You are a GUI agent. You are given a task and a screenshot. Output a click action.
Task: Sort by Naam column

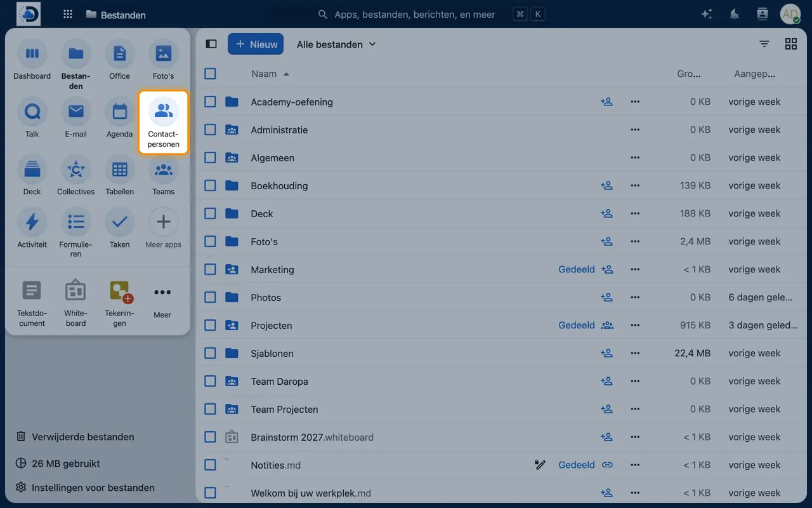coord(270,74)
